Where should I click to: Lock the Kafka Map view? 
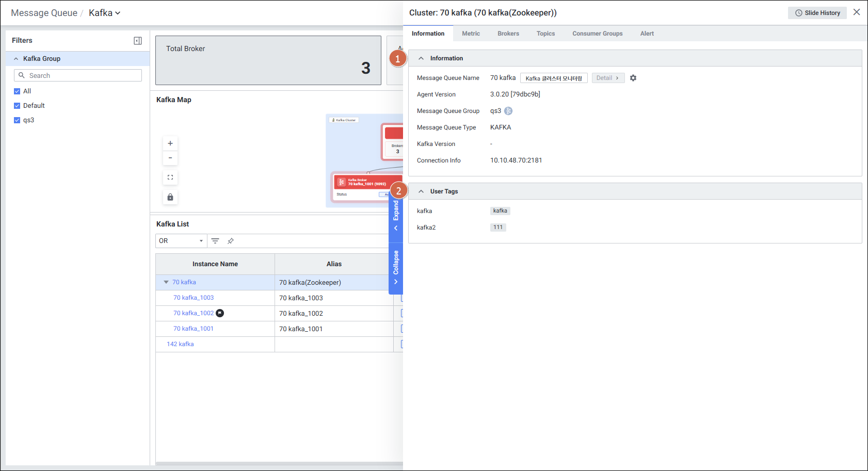point(170,197)
